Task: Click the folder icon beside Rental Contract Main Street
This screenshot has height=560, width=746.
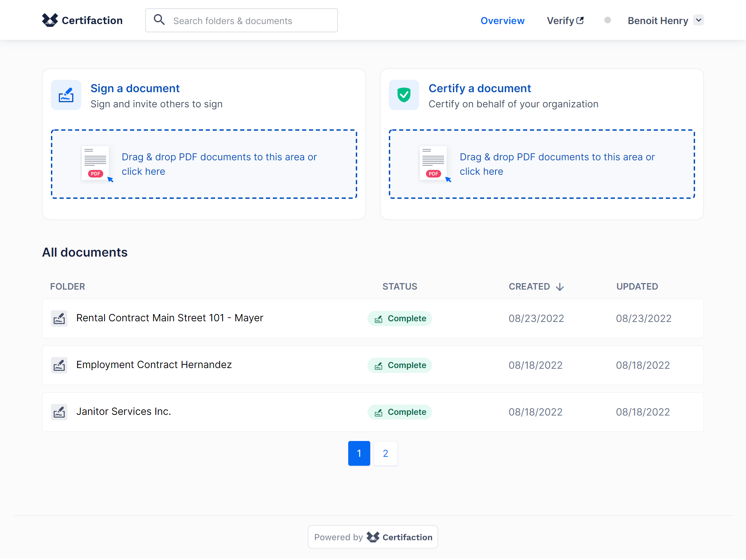Action: click(x=59, y=318)
